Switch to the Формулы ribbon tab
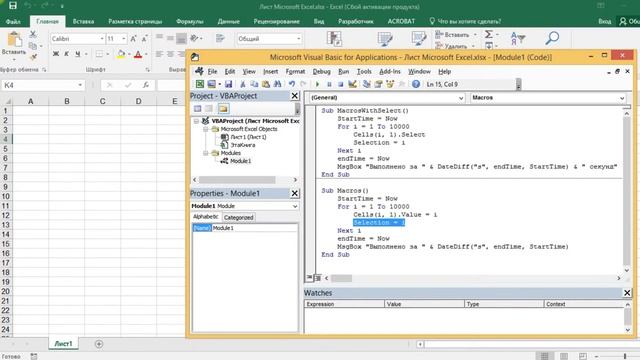The image size is (640, 360). coord(189,21)
